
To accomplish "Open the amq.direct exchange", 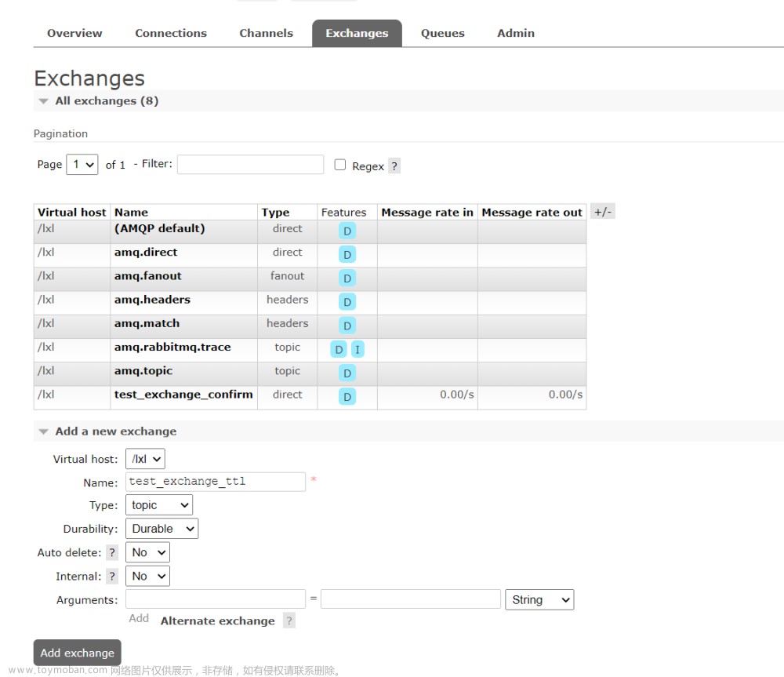I will [146, 252].
